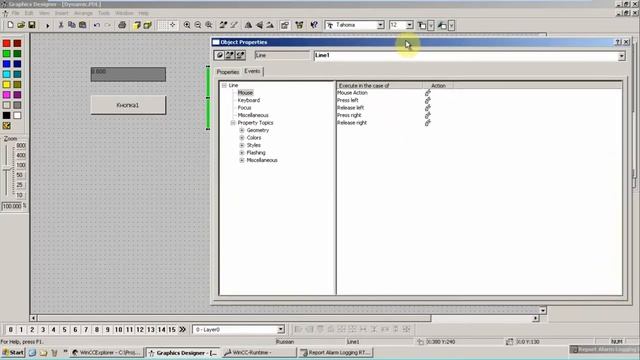
Task: Pick the black color swatch
Action: click(7, 116)
